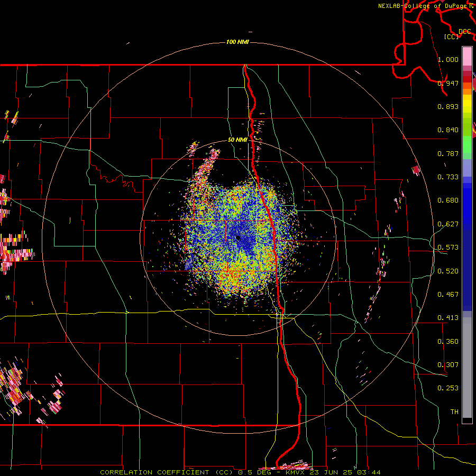476x476 pixels.
Task: Pick the pink segment atop the color scale
Action: click(x=467, y=56)
